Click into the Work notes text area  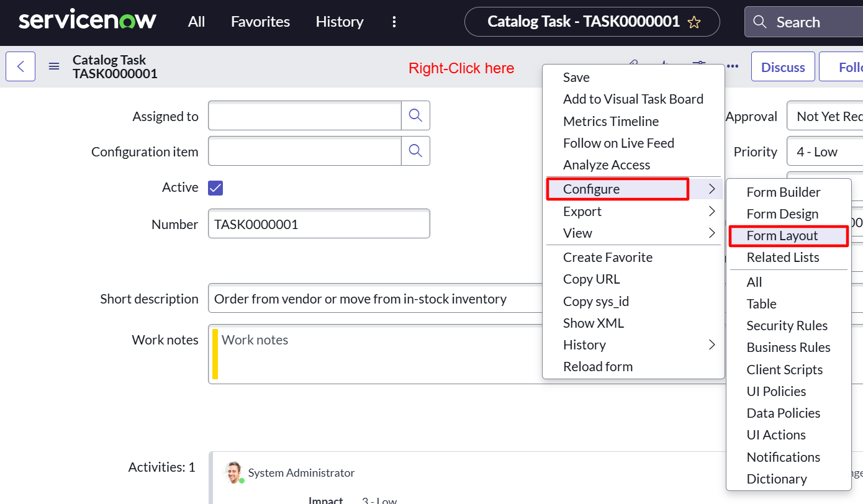[x=376, y=354]
